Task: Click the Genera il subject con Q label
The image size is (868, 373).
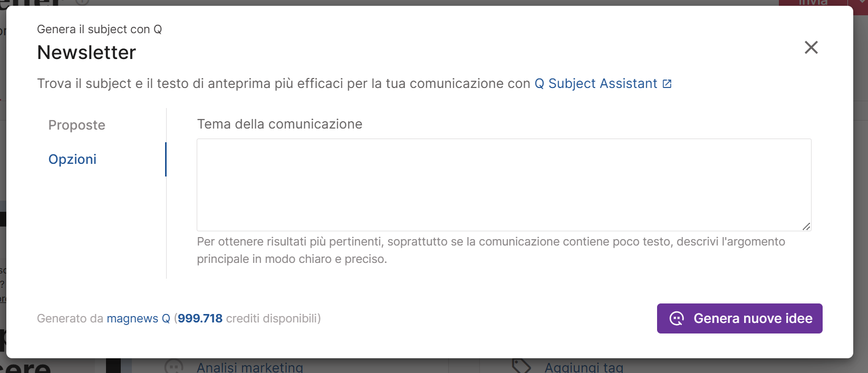Action: tap(99, 30)
